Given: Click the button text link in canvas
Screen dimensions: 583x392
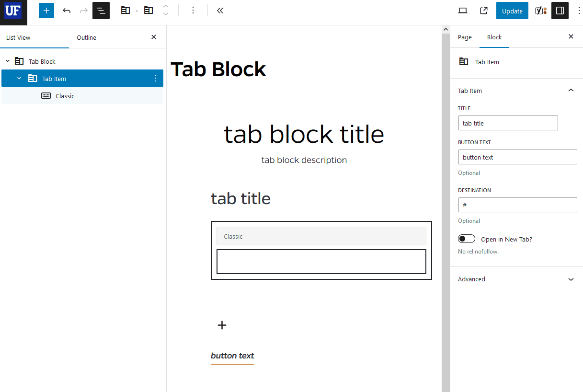Looking at the screenshot, I should pos(232,356).
